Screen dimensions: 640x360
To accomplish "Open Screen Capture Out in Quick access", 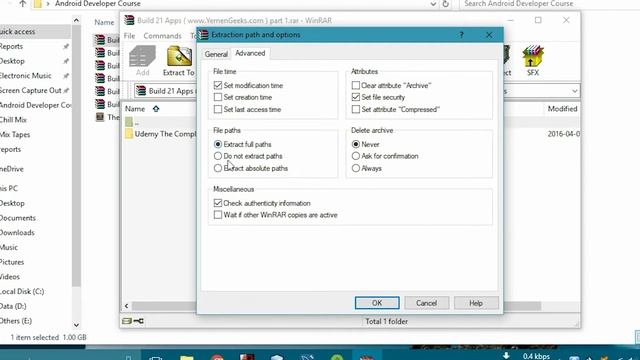I will [x=31, y=91].
